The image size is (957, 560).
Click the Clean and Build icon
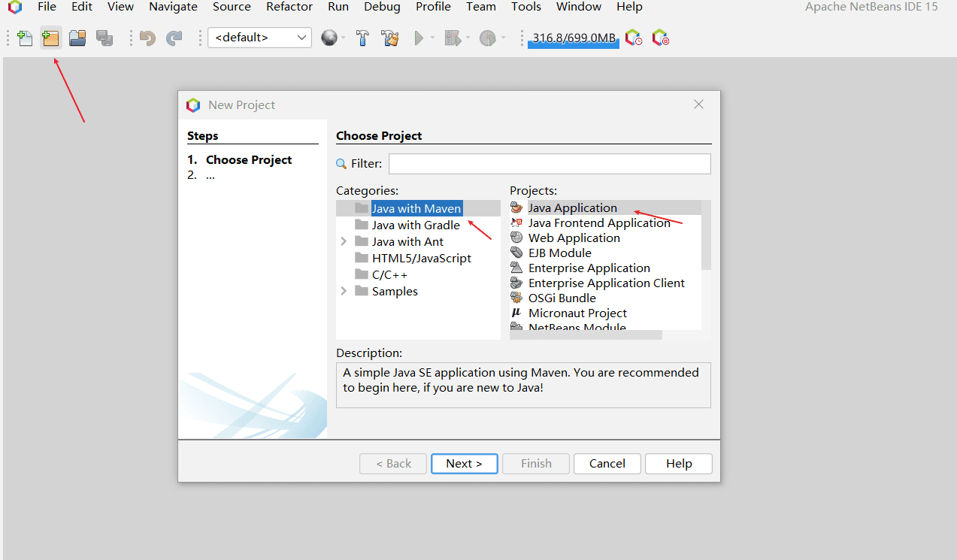(x=390, y=38)
